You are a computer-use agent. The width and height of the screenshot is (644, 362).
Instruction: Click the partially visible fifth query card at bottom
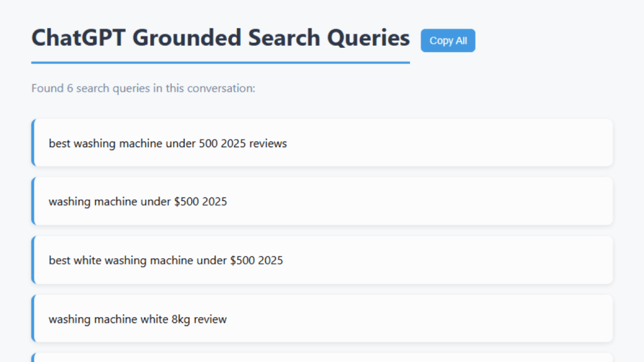322,358
